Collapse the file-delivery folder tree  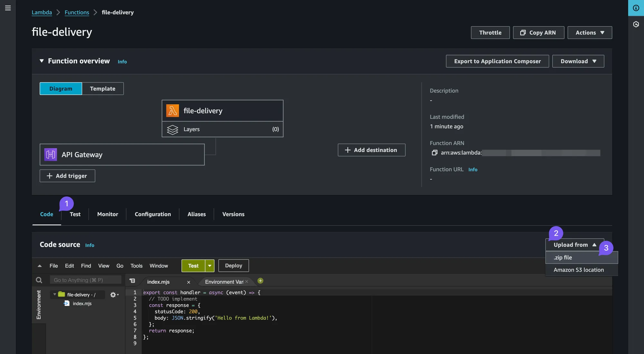[x=55, y=294]
